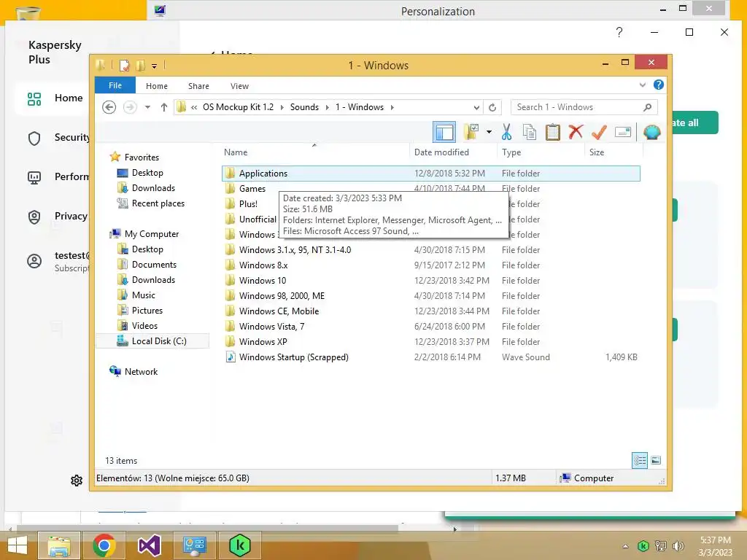Open the File ribbon tab
The width and height of the screenshot is (747, 560).
pyautogui.click(x=115, y=85)
